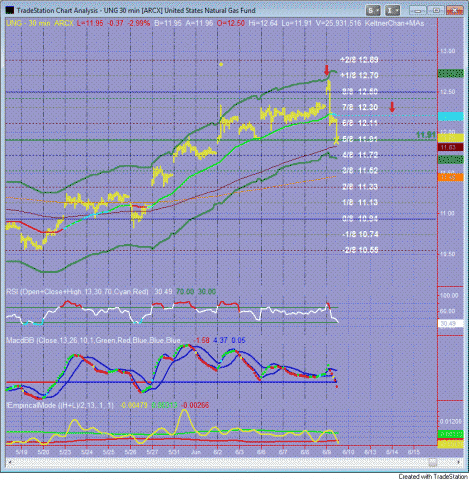This screenshot has height=480, width=469.
Task: Open the S symbol-link dropdown in title bar
Action: (373, 11)
